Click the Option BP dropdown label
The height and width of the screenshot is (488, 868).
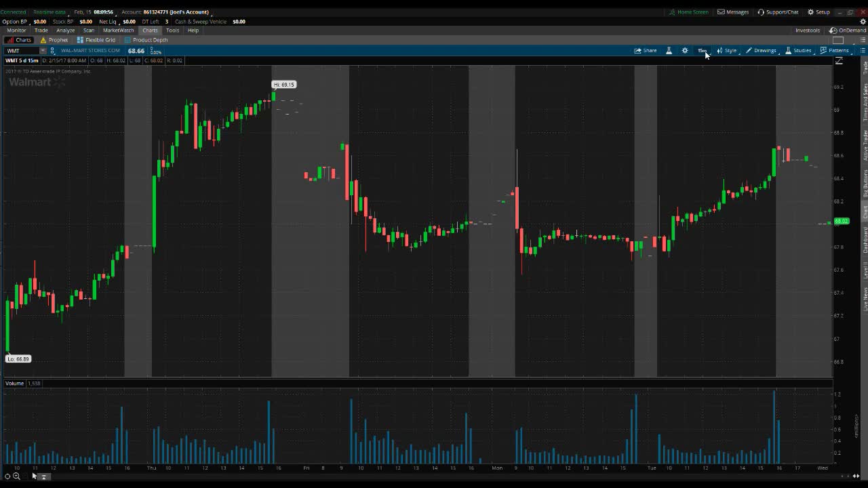pyautogui.click(x=14, y=22)
